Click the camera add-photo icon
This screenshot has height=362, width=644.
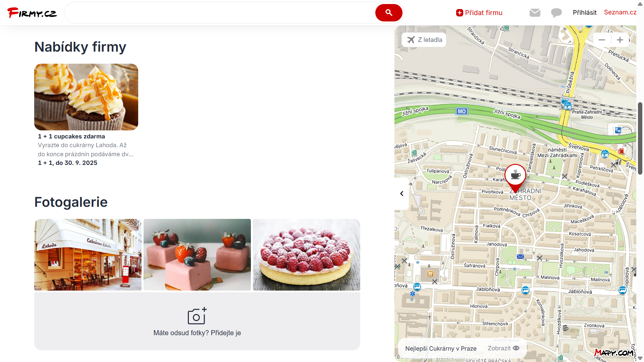click(197, 316)
